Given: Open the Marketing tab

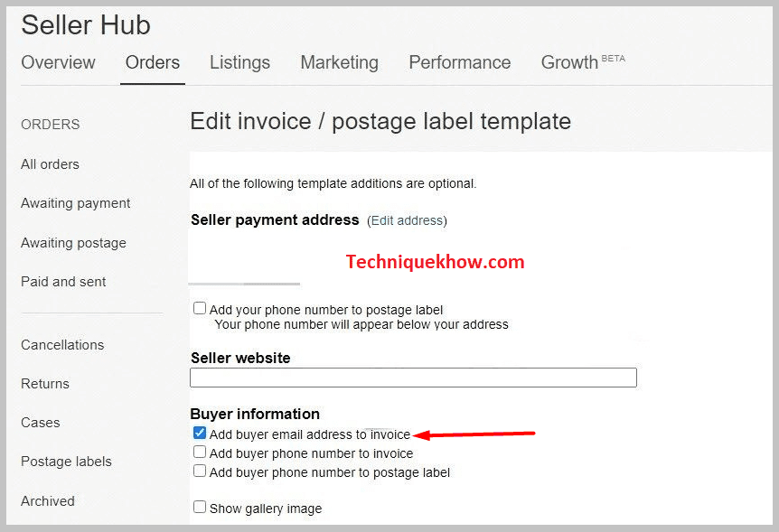Looking at the screenshot, I should point(339,62).
